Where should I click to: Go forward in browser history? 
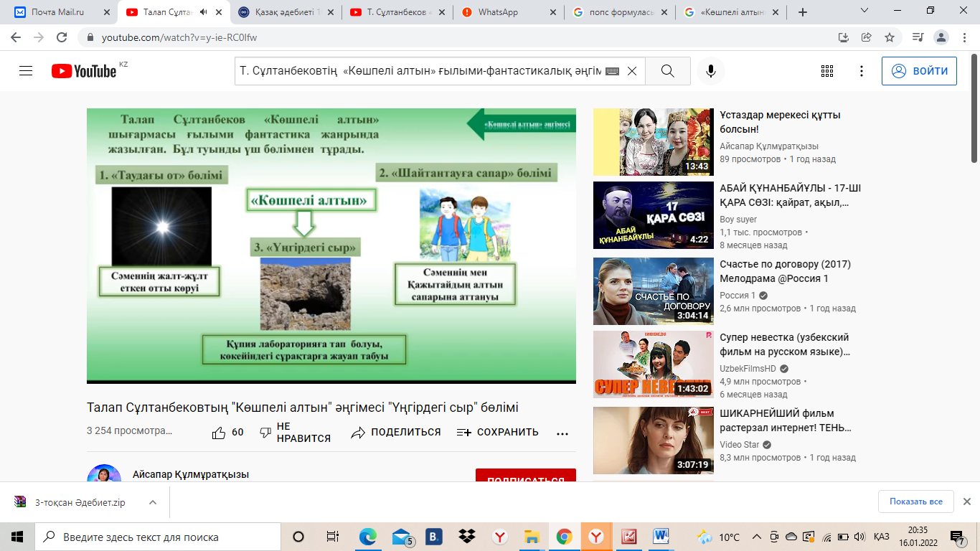pyautogui.click(x=39, y=37)
